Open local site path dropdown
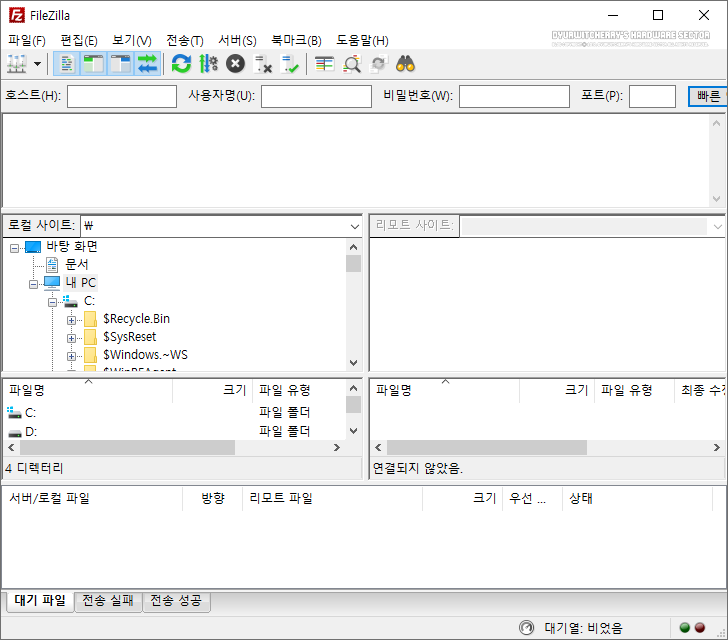 point(355,226)
